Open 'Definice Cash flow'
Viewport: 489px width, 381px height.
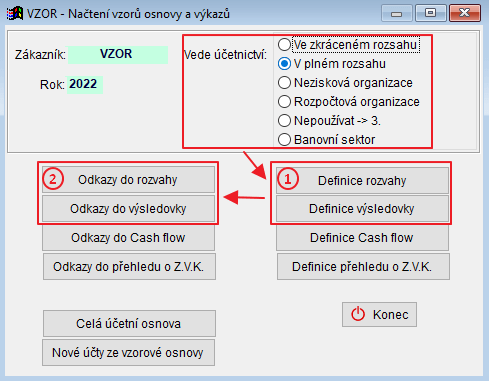(362, 238)
